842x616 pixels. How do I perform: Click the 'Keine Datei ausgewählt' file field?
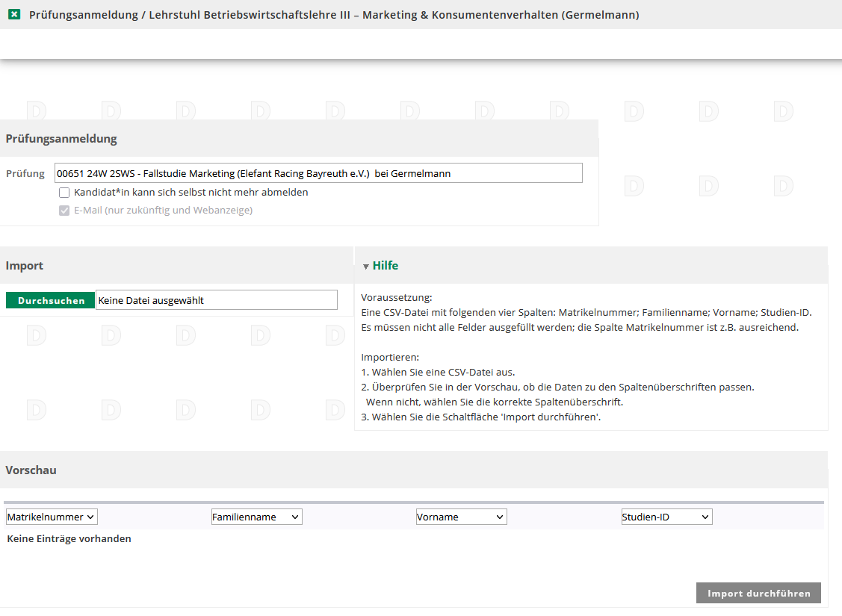click(216, 300)
